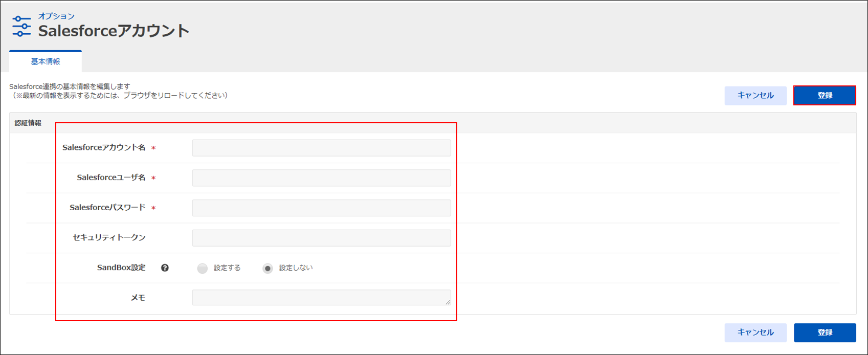Image resolution: width=868 pixels, height=355 pixels.
Task: Click inside the メモ text area
Action: [321, 298]
